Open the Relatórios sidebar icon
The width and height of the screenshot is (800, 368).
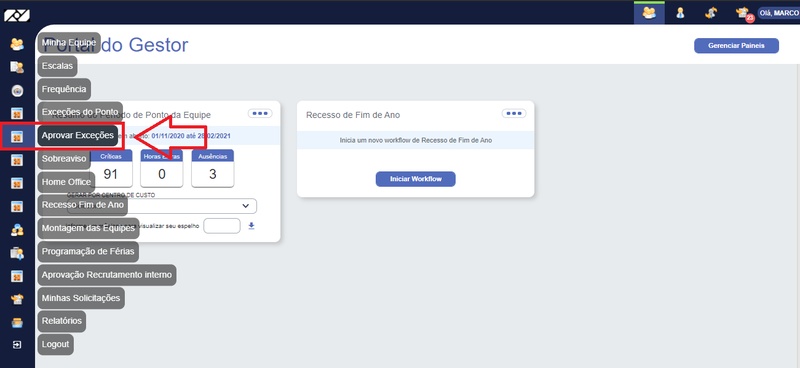17,322
